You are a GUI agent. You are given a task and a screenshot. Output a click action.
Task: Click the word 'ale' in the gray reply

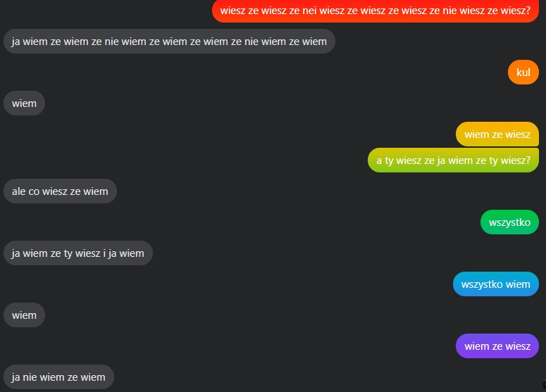pyautogui.click(x=19, y=191)
